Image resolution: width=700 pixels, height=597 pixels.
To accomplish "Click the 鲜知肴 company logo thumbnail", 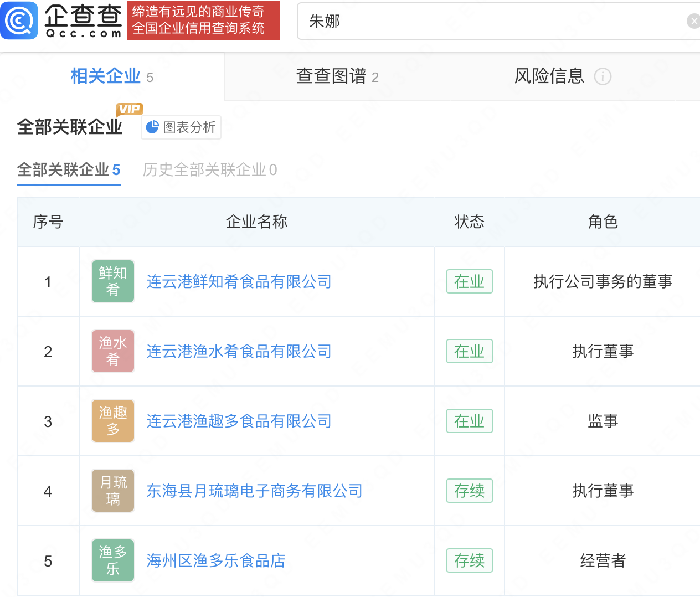I will click(x=113, y=281).
